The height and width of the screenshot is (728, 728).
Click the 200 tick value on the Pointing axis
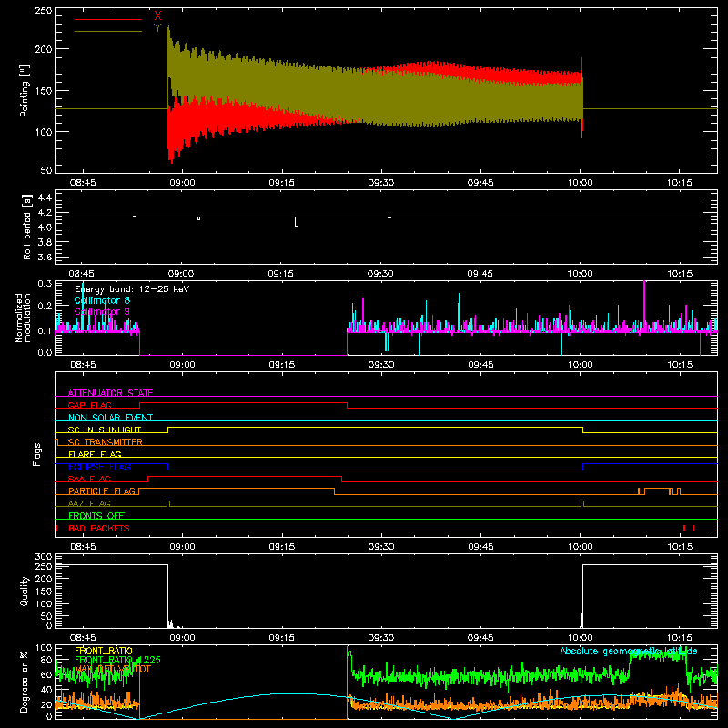click(44, 49)
